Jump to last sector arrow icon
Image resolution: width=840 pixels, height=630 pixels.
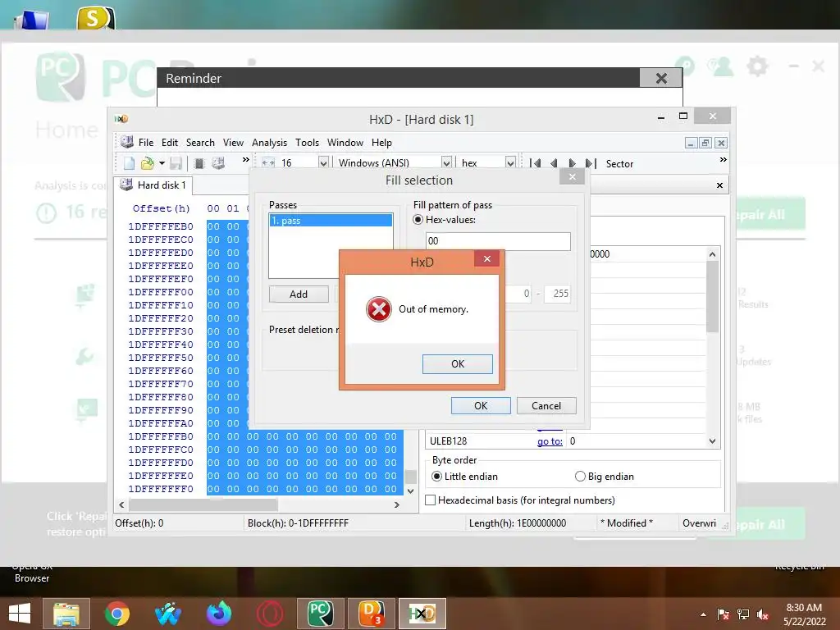point(591,163)
